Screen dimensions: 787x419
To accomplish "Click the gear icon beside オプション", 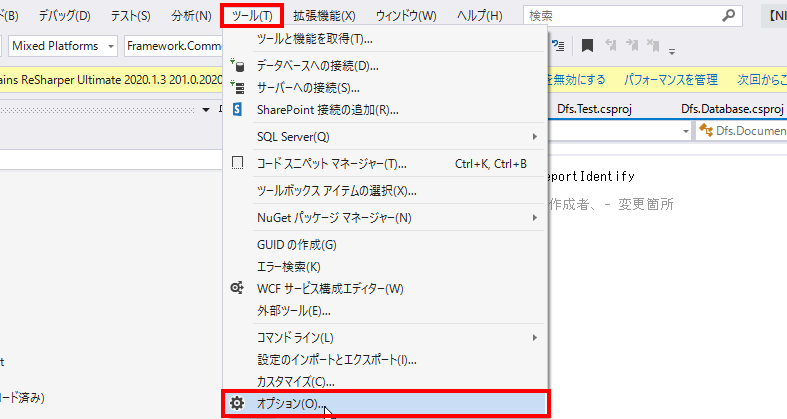I will tap(237, 403).
